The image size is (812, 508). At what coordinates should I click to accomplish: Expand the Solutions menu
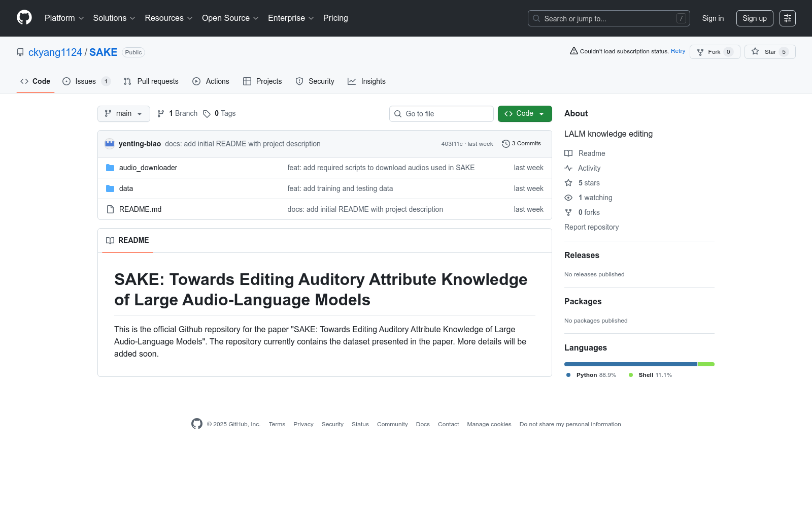tap(114, 18)
